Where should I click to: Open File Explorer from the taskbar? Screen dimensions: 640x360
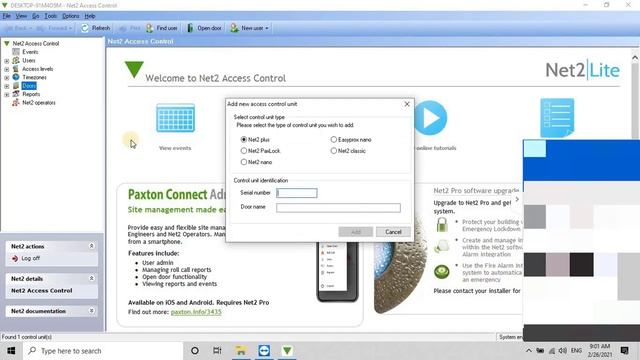coord(241,351)
